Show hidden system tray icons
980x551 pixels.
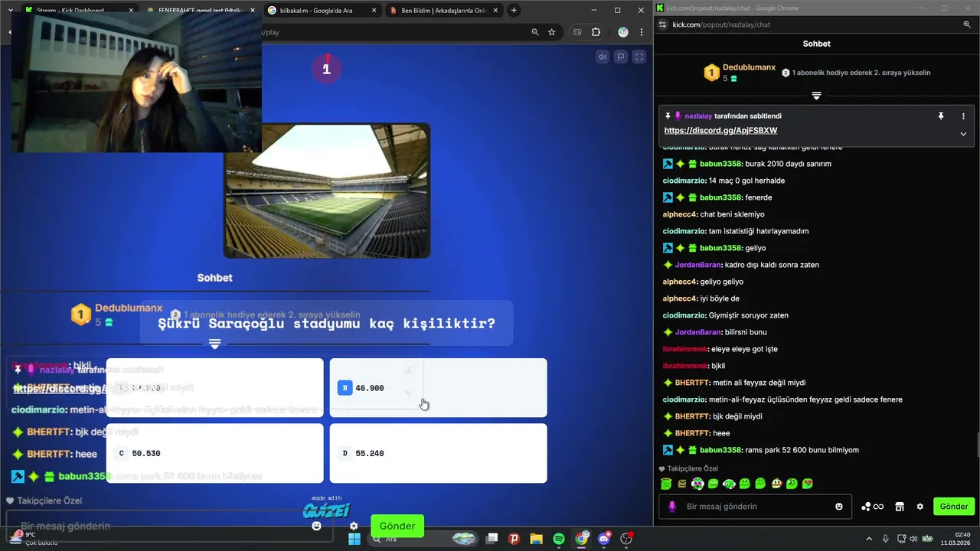(x=869, y=539)
